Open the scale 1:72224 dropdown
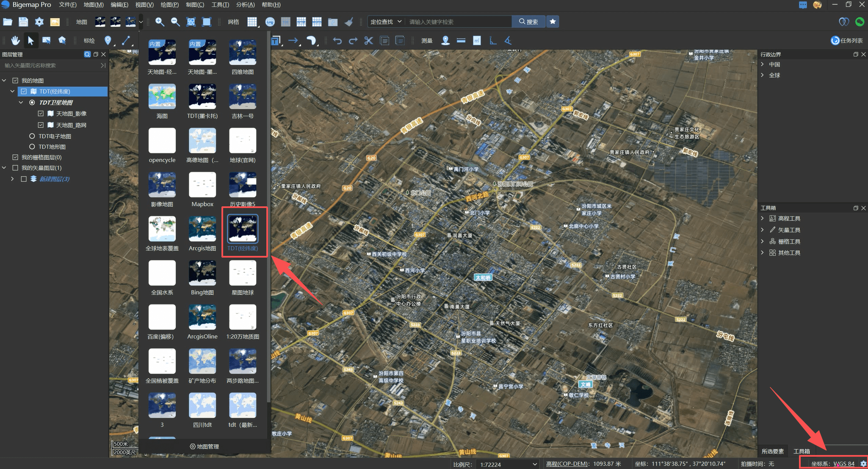868x469 pixels. (x=508, y=464)
